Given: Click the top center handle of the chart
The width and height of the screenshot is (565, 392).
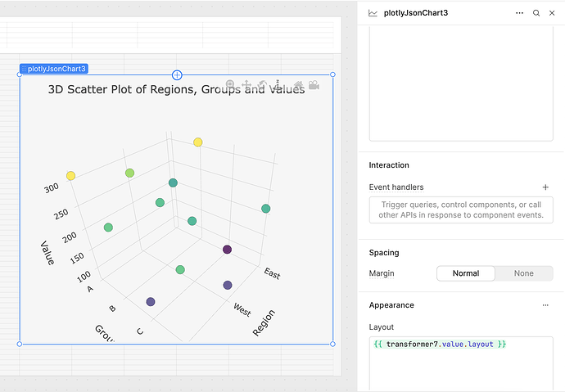Looking at the screenshot, I should click(x=177, y=75).
